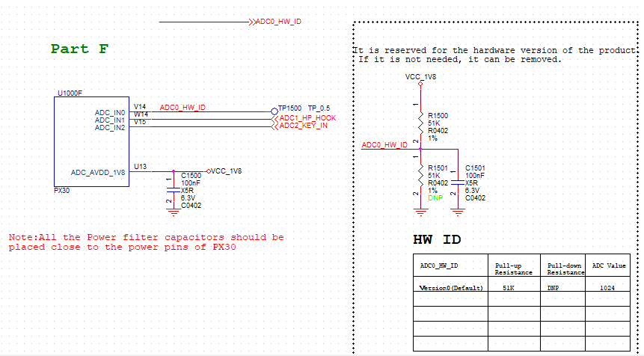Select the ADC_AVDD_1V8 pin label
The height and width of the screenshot is (356, 644).
(98, 173)
